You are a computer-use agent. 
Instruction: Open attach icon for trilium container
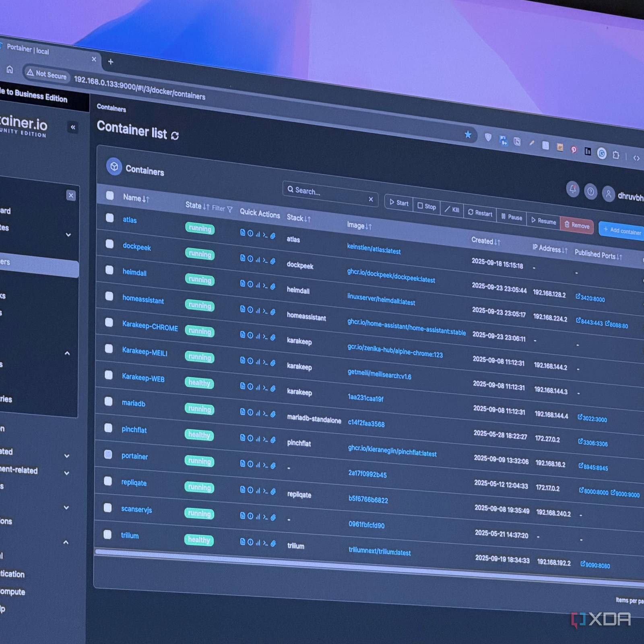click(273, 543)
